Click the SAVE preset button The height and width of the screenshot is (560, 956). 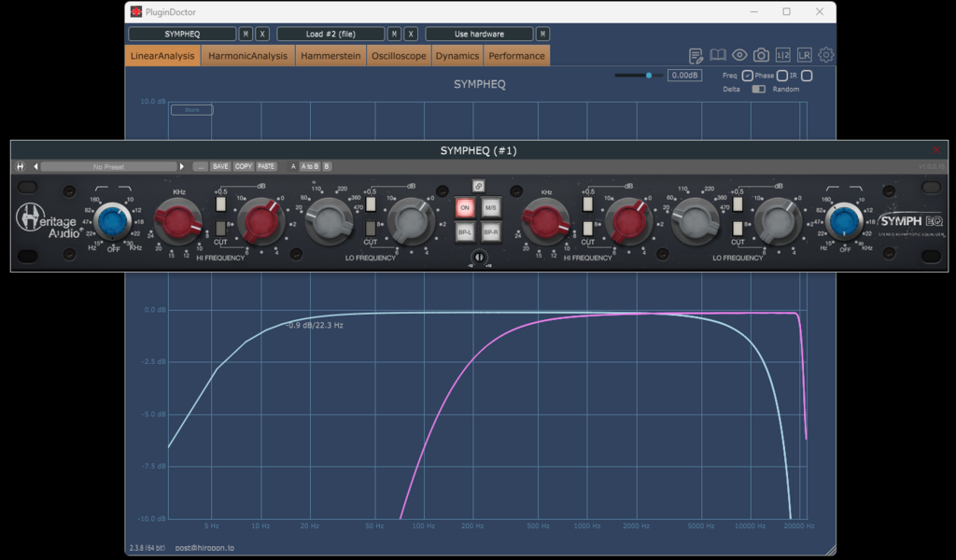[220, 166]
